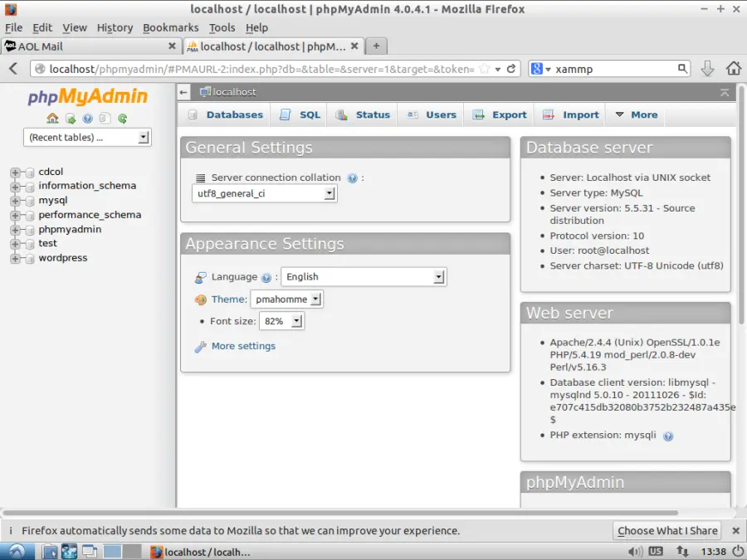Click the cdcol database cylinder icon

click(30, 173)
